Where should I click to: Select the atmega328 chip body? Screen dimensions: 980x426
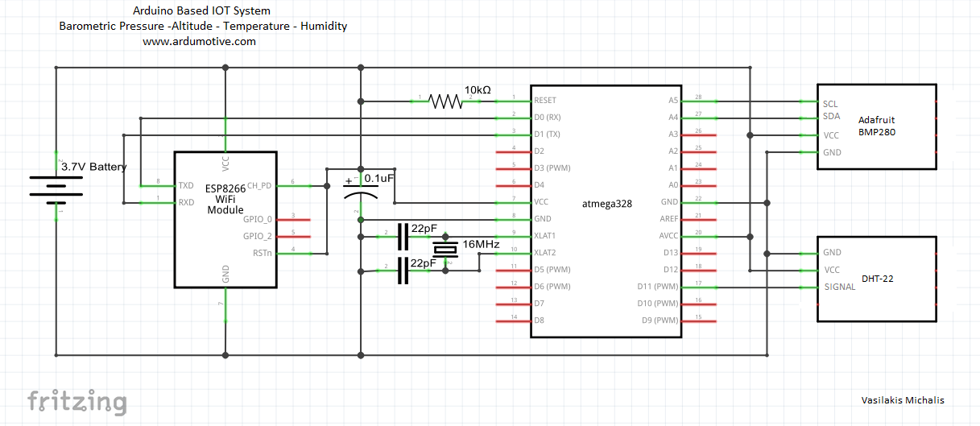(x=606, y=210)
